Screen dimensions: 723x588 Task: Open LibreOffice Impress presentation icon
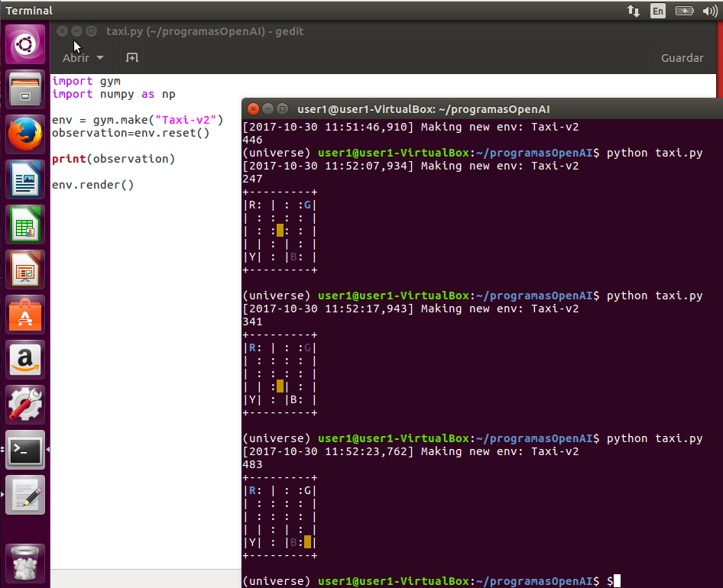click(25, 270)
